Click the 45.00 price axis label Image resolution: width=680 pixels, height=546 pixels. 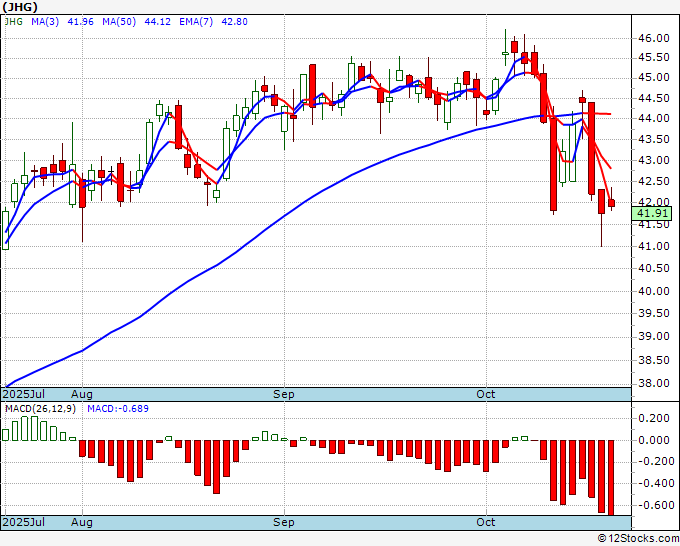click(654, 78)
